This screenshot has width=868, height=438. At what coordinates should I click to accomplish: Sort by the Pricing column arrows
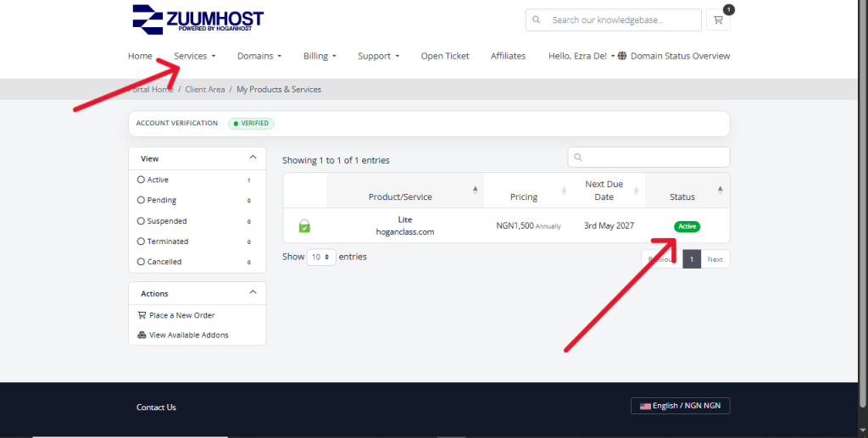point(564,191)
